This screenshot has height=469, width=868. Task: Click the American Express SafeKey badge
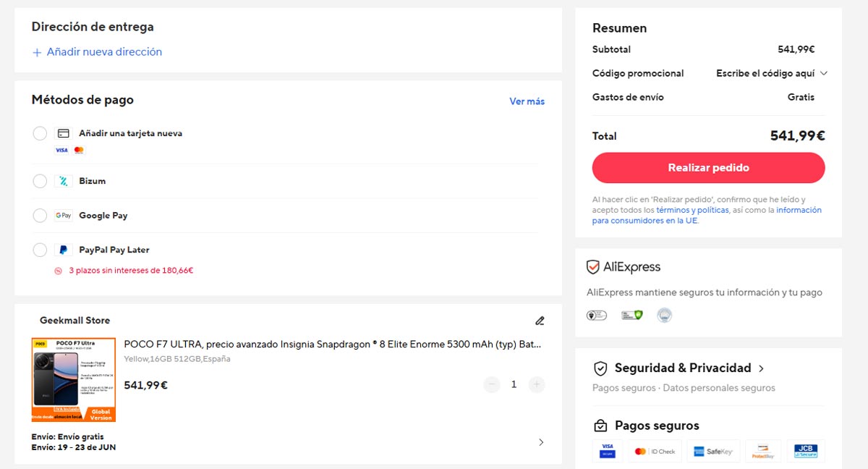point(713,451)
